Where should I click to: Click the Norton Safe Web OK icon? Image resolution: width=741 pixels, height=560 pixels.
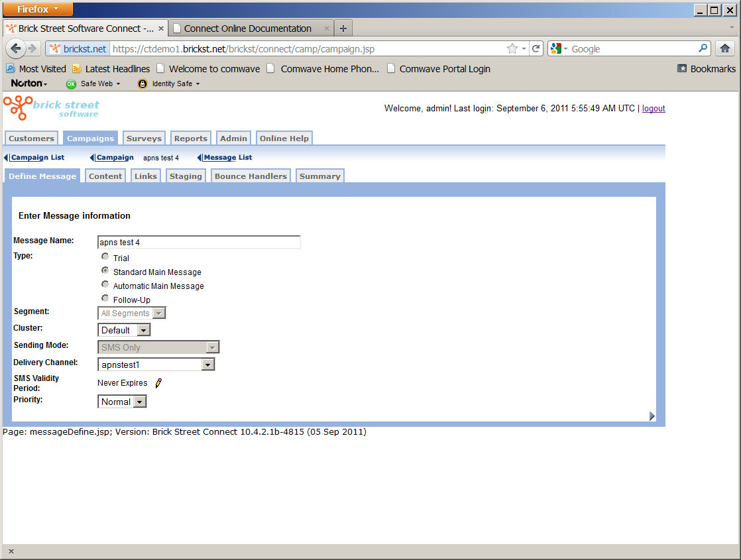pos(71,84)
